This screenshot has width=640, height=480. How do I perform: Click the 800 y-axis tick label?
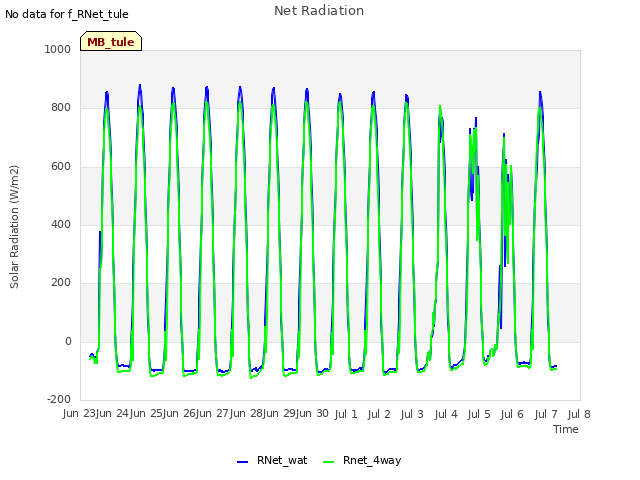point(61,107)
